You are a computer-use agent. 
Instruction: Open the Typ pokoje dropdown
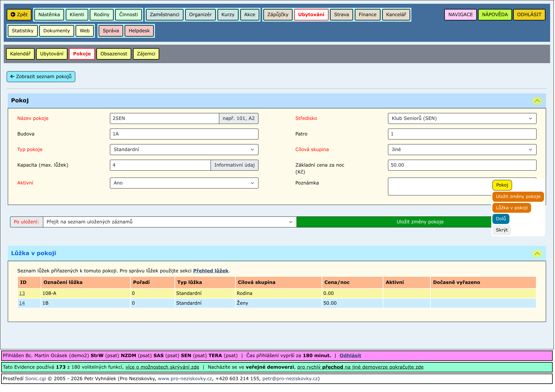click(184, 149)
